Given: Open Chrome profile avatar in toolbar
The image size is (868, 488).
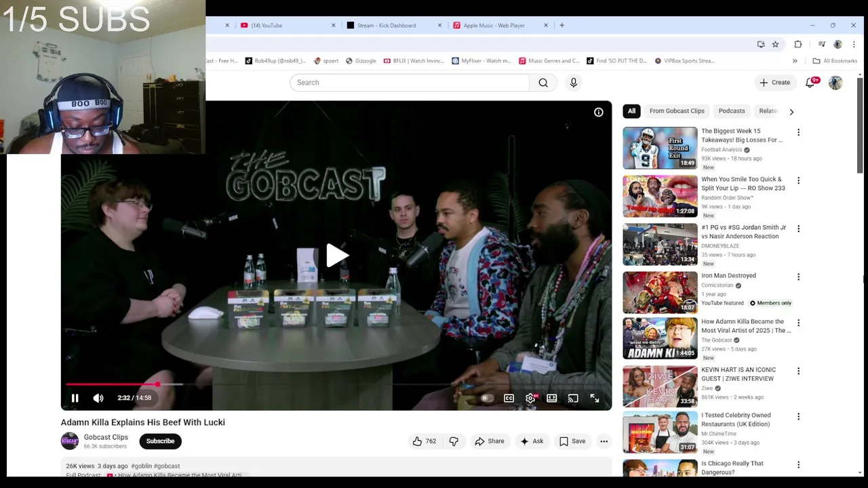Looking at the screenshot, I should tap(837, 44).
